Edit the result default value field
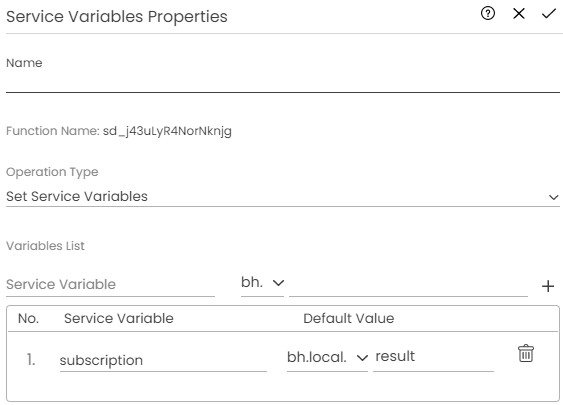563x405 pixels. click(x=433, y=358)
